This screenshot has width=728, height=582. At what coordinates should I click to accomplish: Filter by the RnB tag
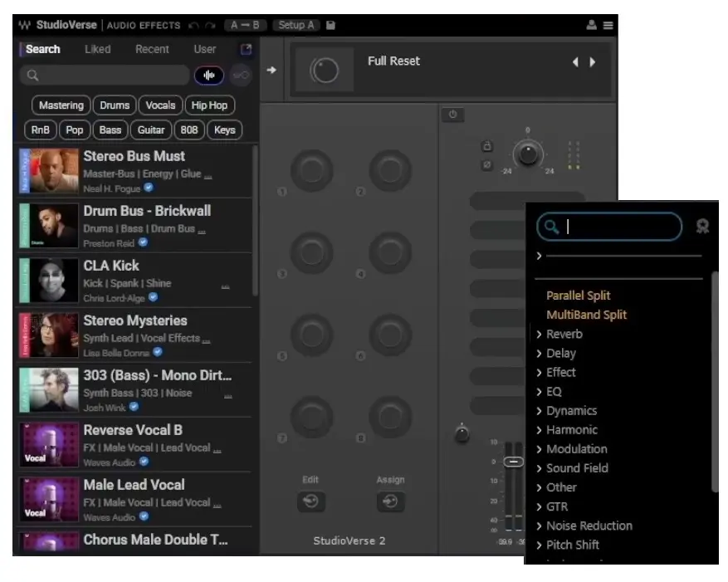[41, 130]
